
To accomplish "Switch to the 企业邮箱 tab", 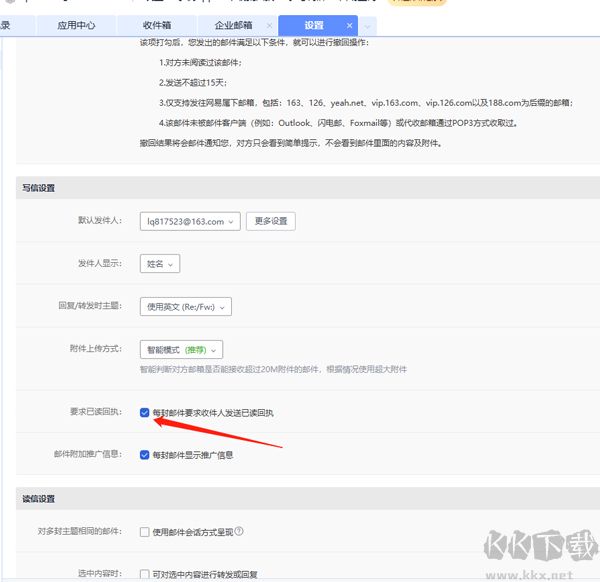I will [x=233, y=26].
